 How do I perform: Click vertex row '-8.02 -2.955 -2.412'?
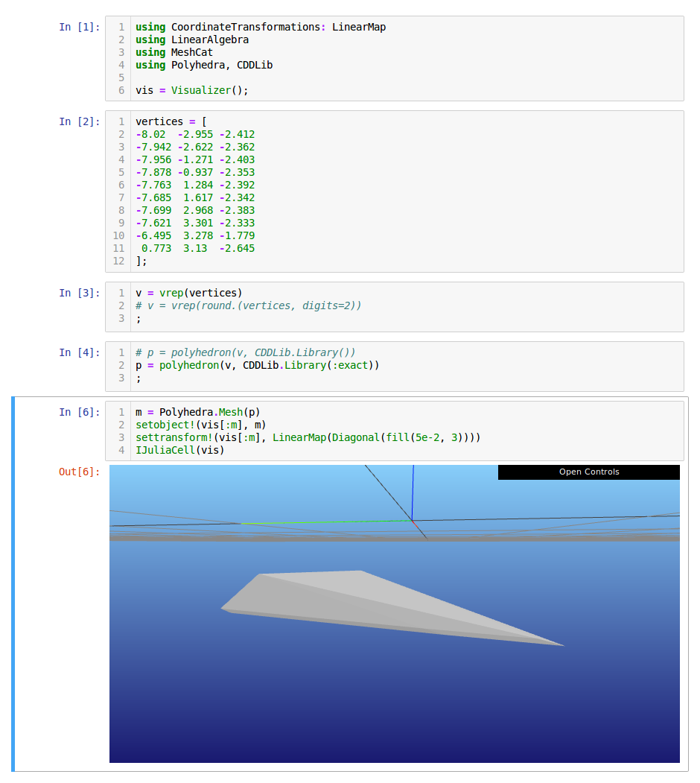coord(195,134)
